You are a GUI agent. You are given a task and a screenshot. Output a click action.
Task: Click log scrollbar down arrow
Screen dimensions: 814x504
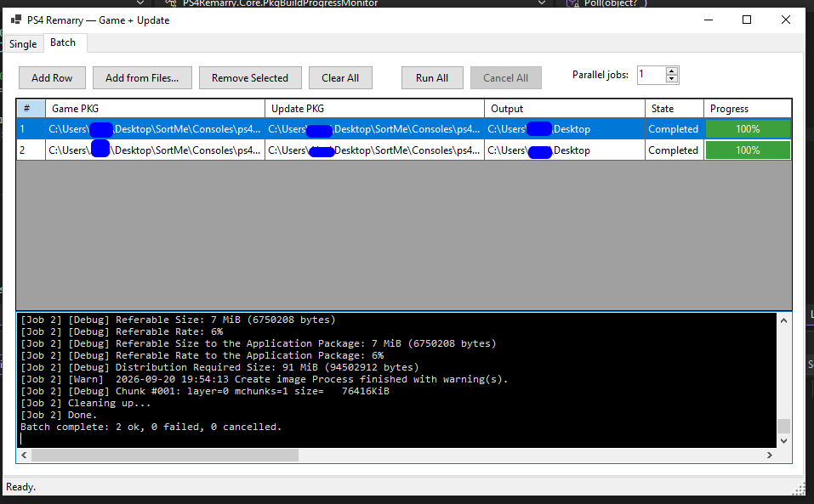pos(784,441)
